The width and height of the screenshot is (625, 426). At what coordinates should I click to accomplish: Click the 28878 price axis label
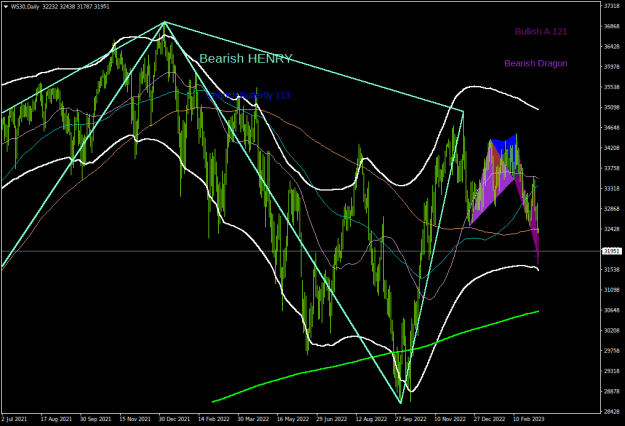coord(611,391)
